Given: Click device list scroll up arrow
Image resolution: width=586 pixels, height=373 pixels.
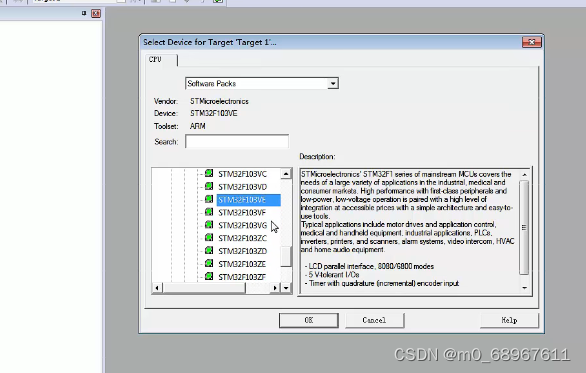Looking at the screenshot, I should click(x=286, y=173).
